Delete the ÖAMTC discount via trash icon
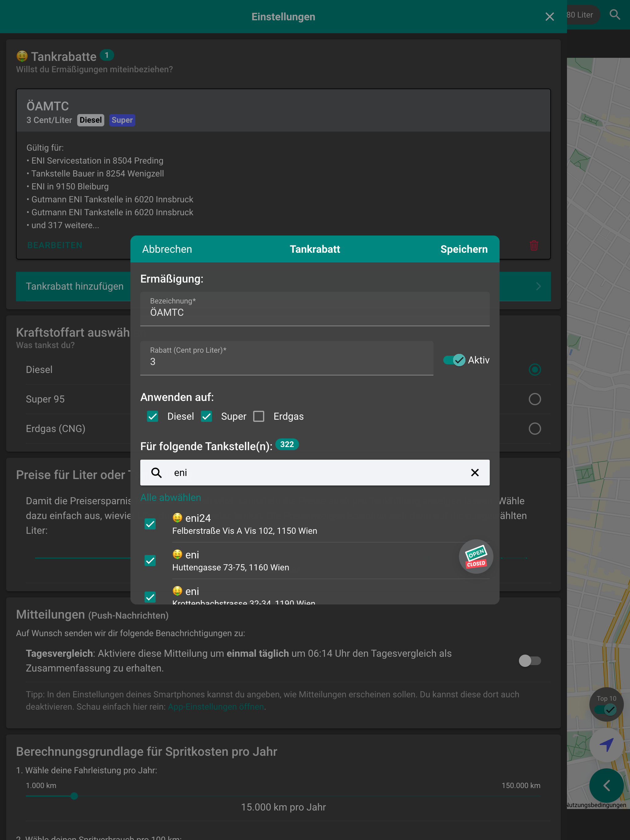The height and width of the screenshot is (840, 630). coord(534,245)
